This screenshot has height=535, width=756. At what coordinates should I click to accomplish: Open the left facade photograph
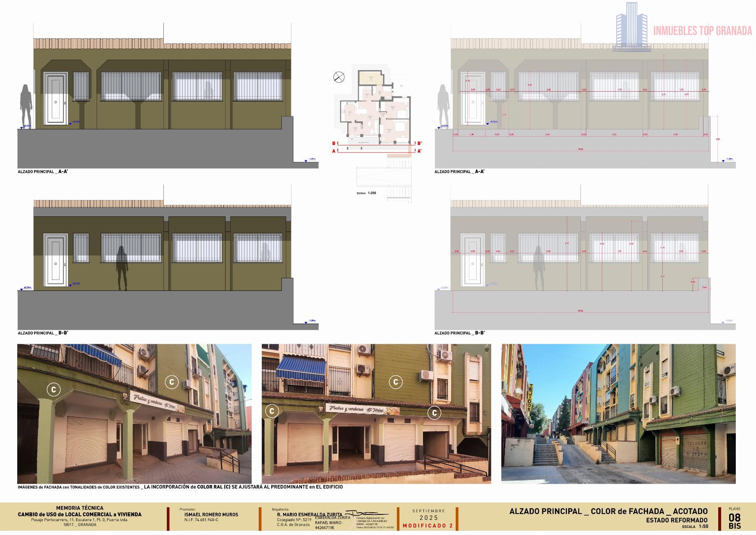[x=134, y=414]
